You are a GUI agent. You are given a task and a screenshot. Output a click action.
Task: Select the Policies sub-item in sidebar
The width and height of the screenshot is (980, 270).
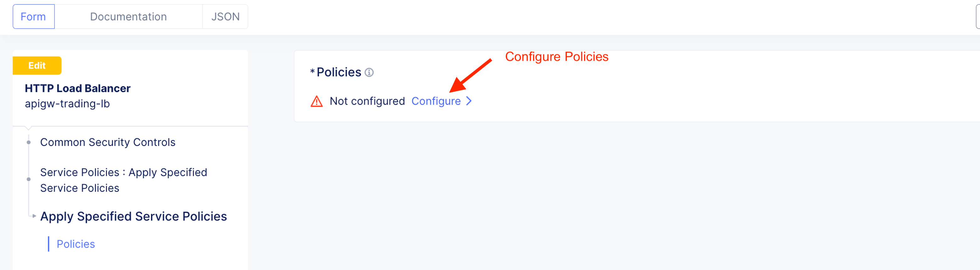(76, 244)
